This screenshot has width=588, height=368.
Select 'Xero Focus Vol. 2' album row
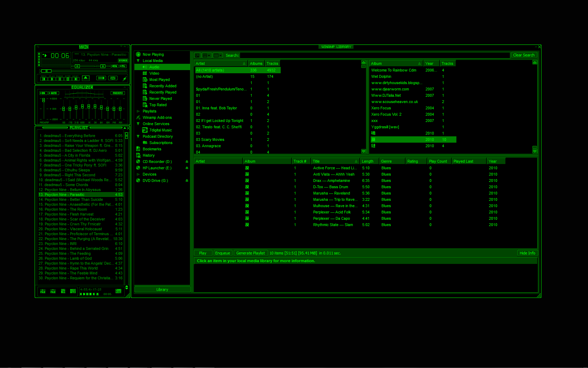tap(413, 114)
